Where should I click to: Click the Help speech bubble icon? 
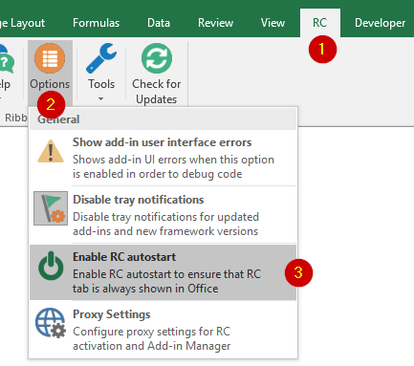[x=6, y=60]
